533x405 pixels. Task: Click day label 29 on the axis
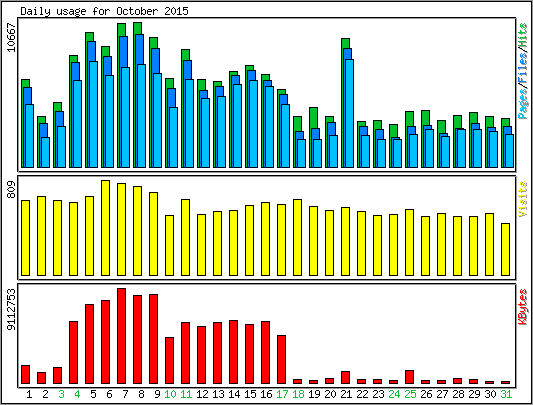click(474, 394)
